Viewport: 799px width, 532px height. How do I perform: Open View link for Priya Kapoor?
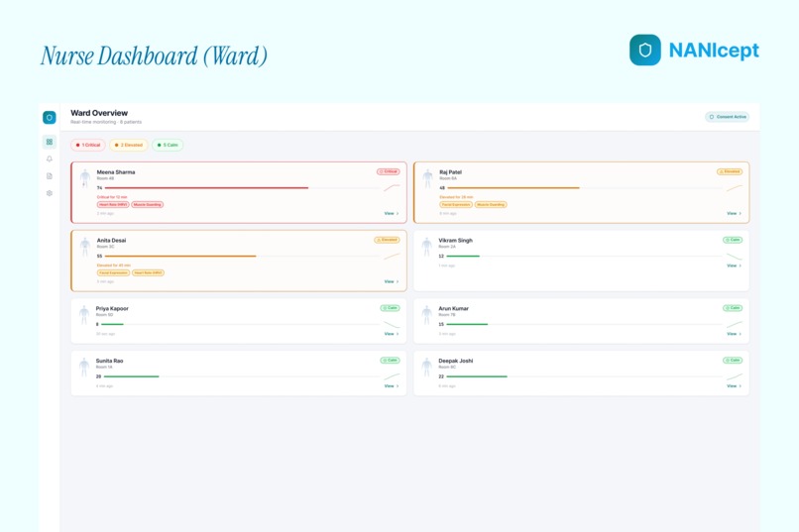(392, 334)
